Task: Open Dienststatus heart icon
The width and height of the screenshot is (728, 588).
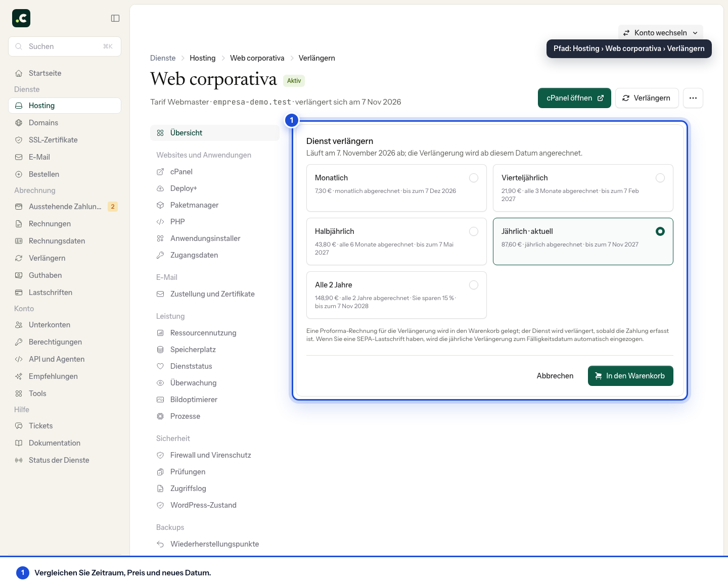Action: pos(160,366)
